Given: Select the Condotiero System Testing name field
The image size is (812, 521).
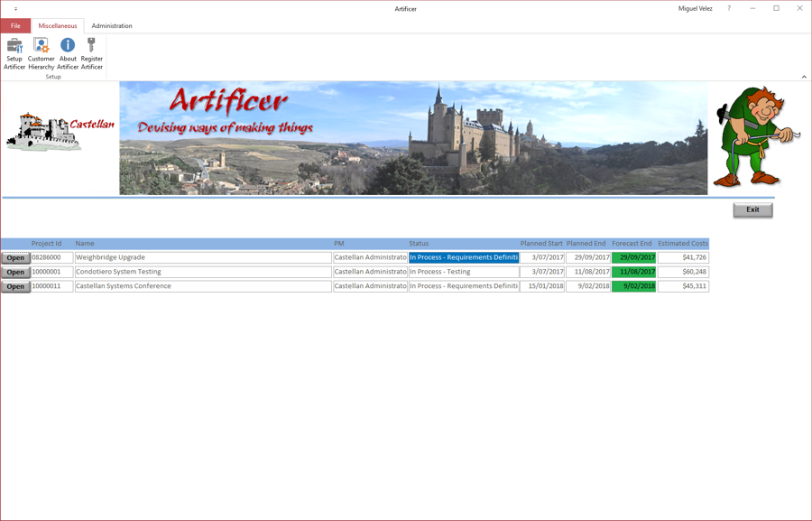Looking at the screenshot, I should pos(203,272).
